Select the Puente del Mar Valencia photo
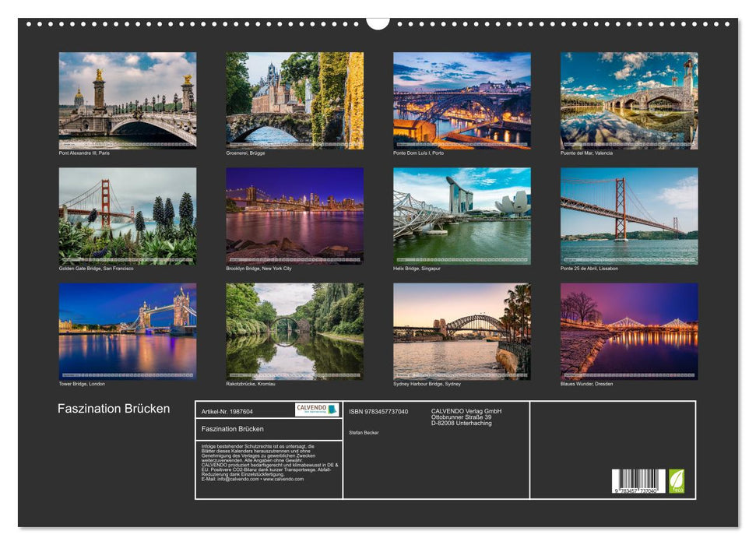756x545 pixels. click(x=629, y=100)
